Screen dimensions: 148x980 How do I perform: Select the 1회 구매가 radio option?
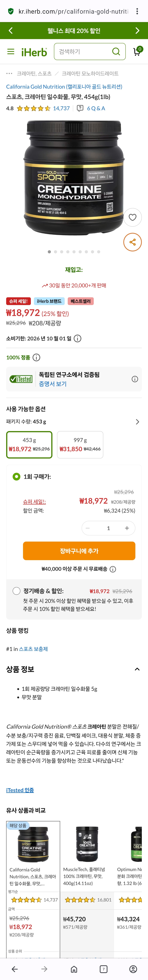(x=16, y=476)
